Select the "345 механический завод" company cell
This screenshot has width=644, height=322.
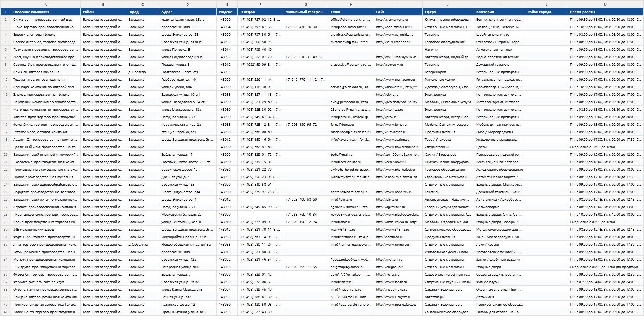click(46, 230)
